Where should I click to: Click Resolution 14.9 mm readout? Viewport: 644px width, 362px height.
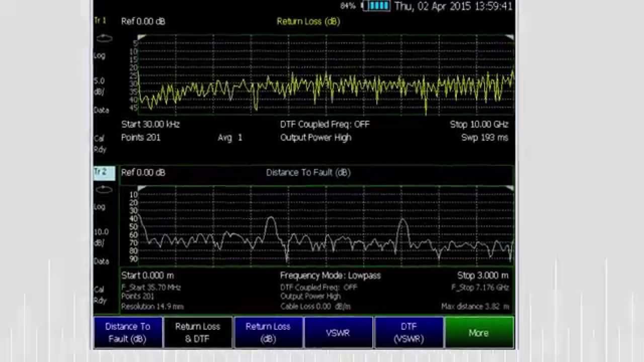click(152, 306)
